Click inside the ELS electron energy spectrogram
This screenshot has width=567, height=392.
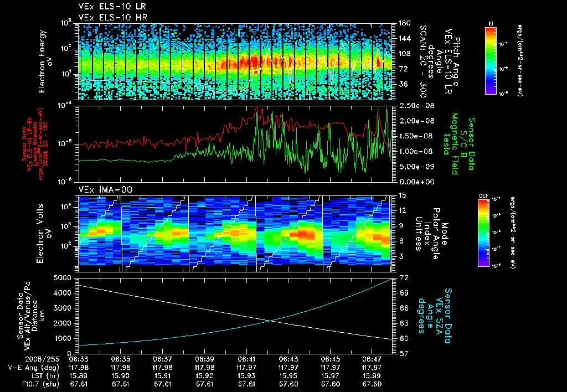click(235, 61)
